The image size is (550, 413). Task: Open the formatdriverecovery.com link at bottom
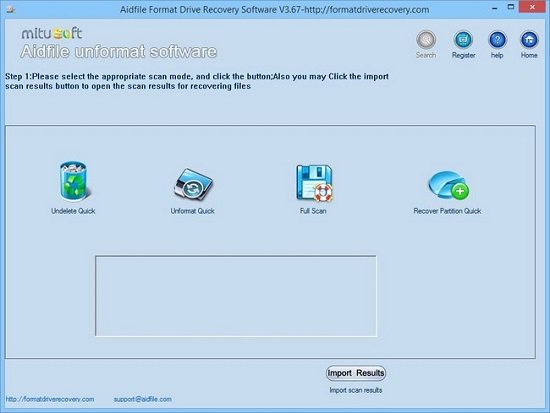50,399
